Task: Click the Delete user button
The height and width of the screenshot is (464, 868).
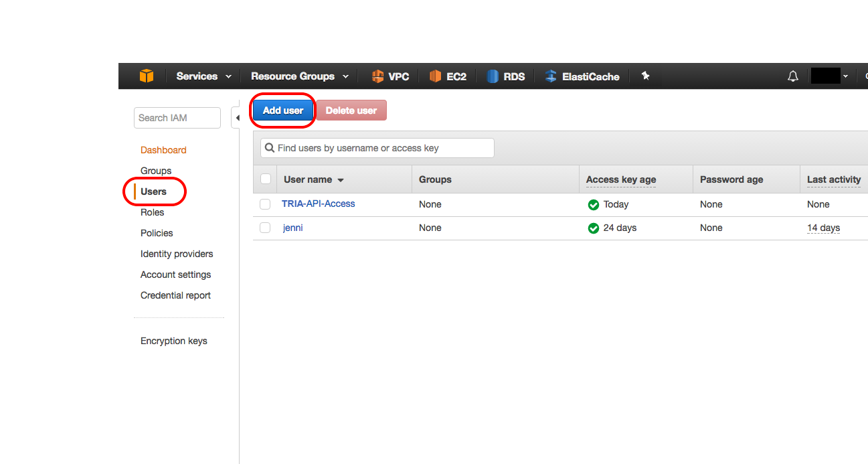Action: coord(351,110)
